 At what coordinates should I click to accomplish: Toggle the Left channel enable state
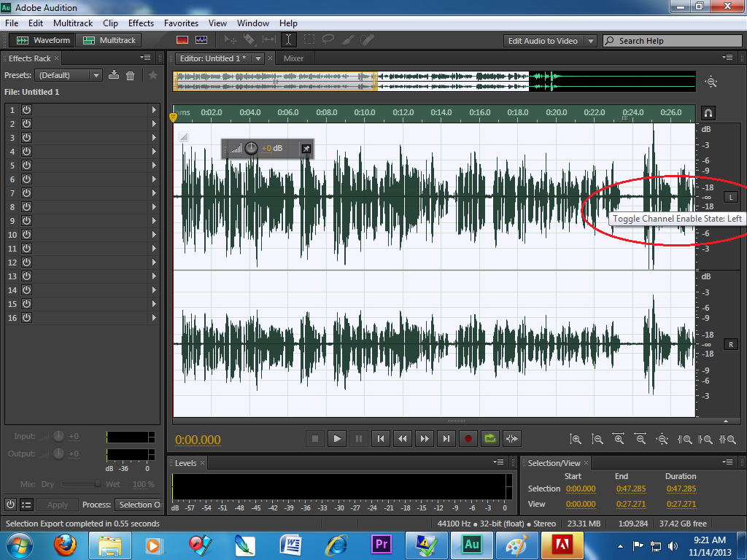tap(730, 196)
